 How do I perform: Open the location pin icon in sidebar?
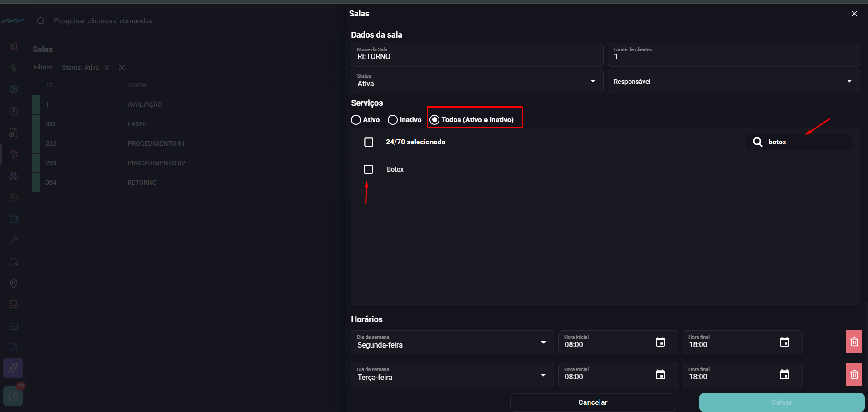pos(14,284)
